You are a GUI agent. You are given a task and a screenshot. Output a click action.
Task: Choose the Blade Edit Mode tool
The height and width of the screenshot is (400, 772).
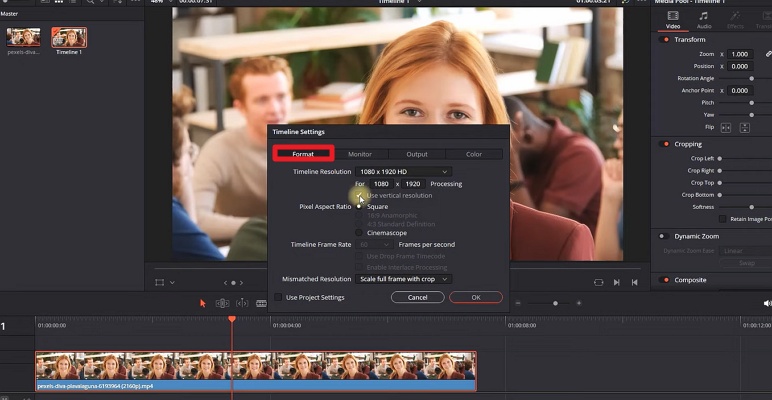pos(261,303)
